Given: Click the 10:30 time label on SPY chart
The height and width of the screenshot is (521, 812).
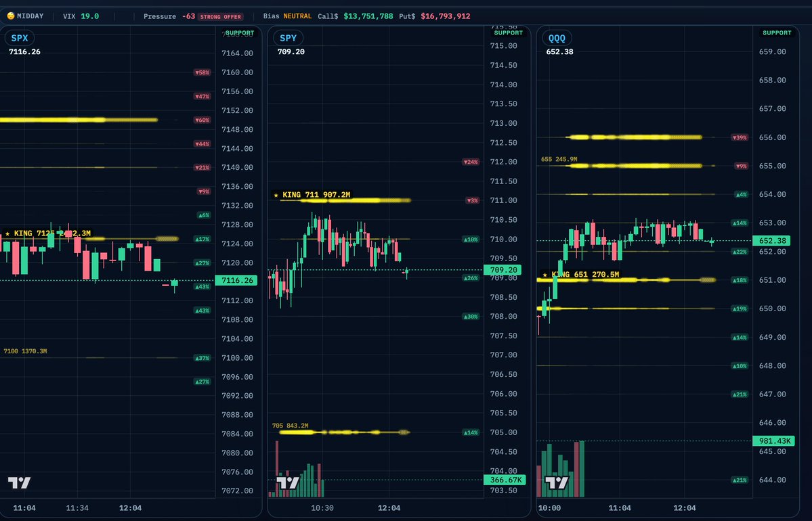Looking at the screenshot, I should tap(322, 508).
